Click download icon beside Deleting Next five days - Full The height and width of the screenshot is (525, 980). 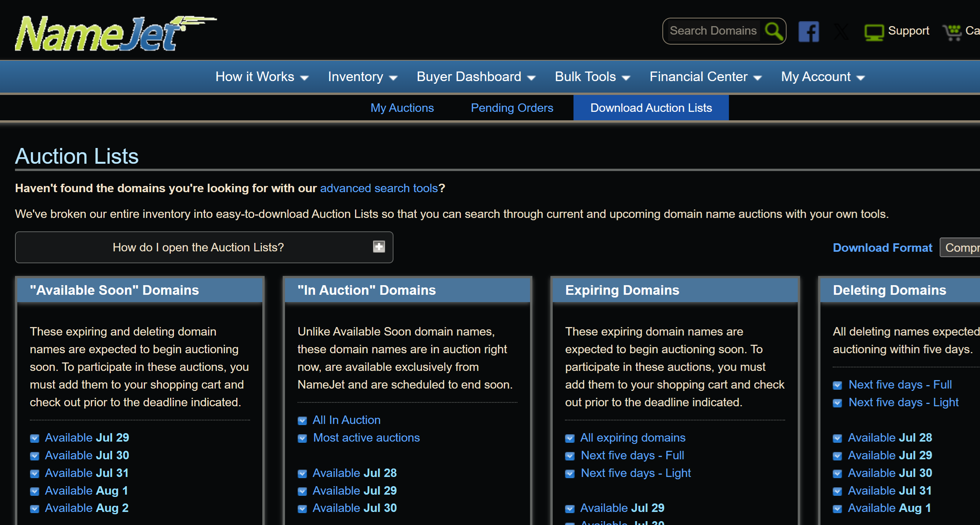[838, 385]
